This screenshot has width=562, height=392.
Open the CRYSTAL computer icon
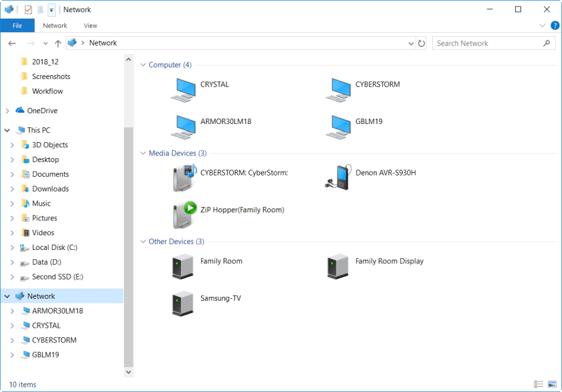click(183, 89)
